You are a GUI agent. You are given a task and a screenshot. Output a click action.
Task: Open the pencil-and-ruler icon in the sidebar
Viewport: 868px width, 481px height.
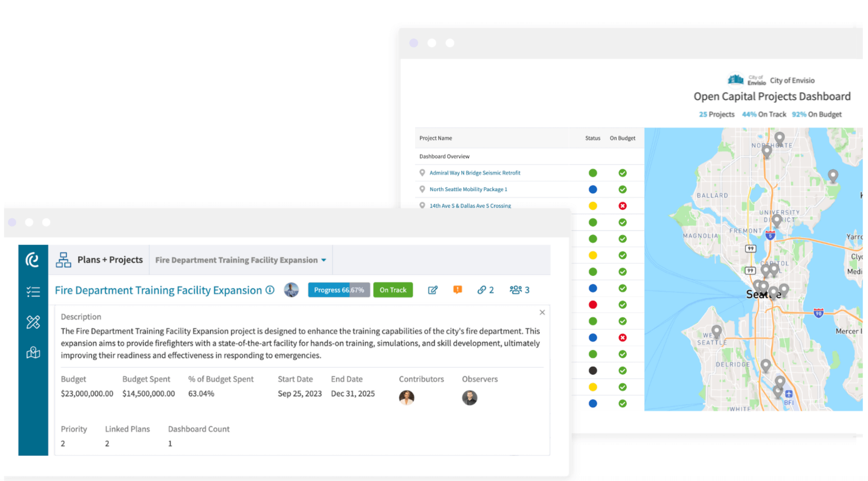[x=33, y=322]
